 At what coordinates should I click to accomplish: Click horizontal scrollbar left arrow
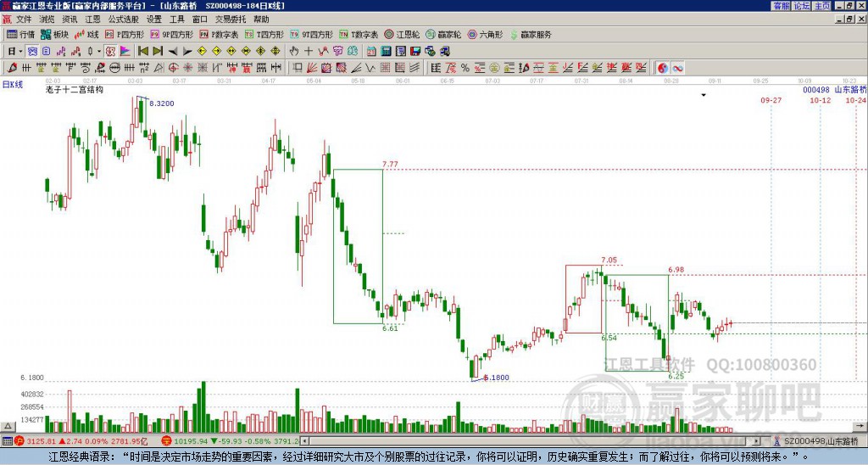tap(305, 441)
